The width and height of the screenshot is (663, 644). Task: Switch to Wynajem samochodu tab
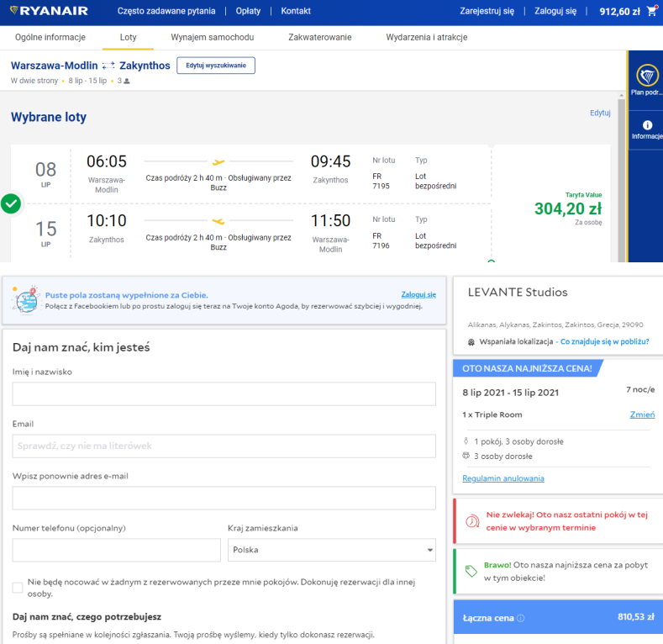point(213,37)
